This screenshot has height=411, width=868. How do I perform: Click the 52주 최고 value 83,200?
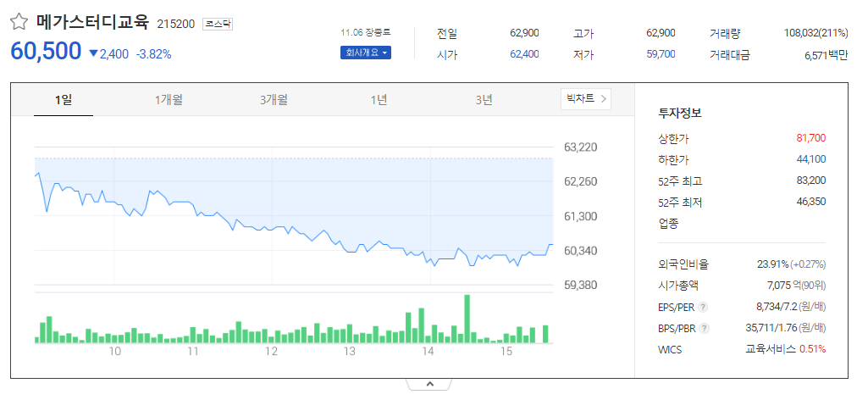(x=811, y=180)
